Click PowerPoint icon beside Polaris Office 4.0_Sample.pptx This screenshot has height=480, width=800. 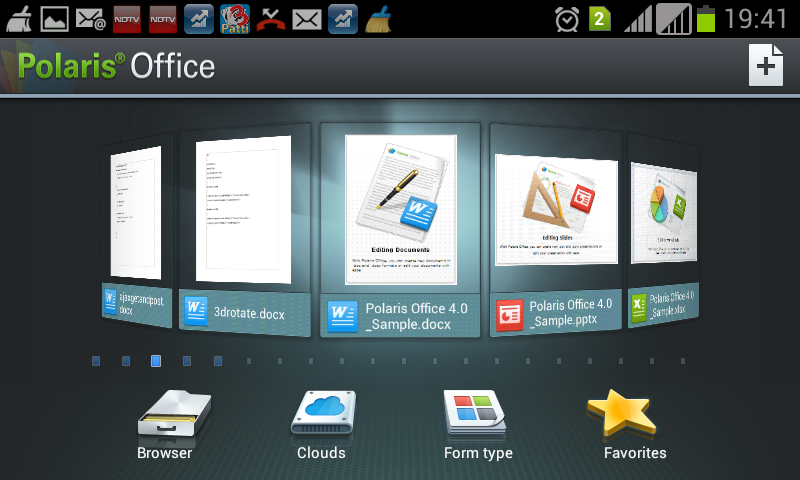pos(509,315)
